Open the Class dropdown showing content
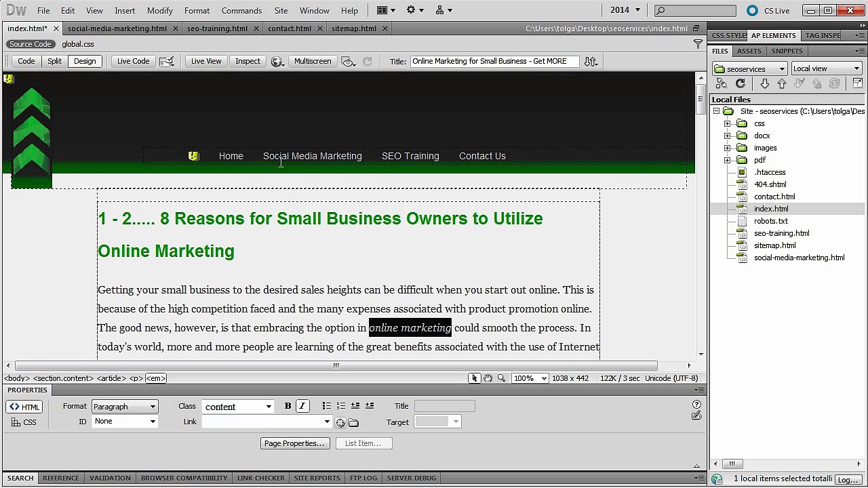 point(238,407)
